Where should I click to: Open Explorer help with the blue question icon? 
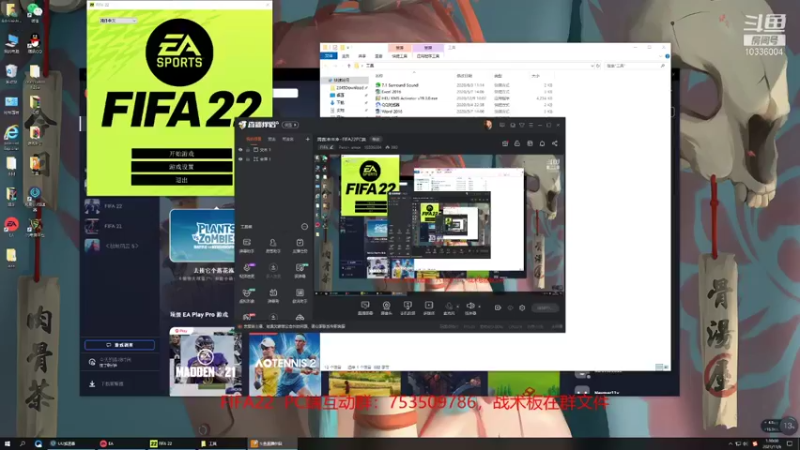(667, 56)
